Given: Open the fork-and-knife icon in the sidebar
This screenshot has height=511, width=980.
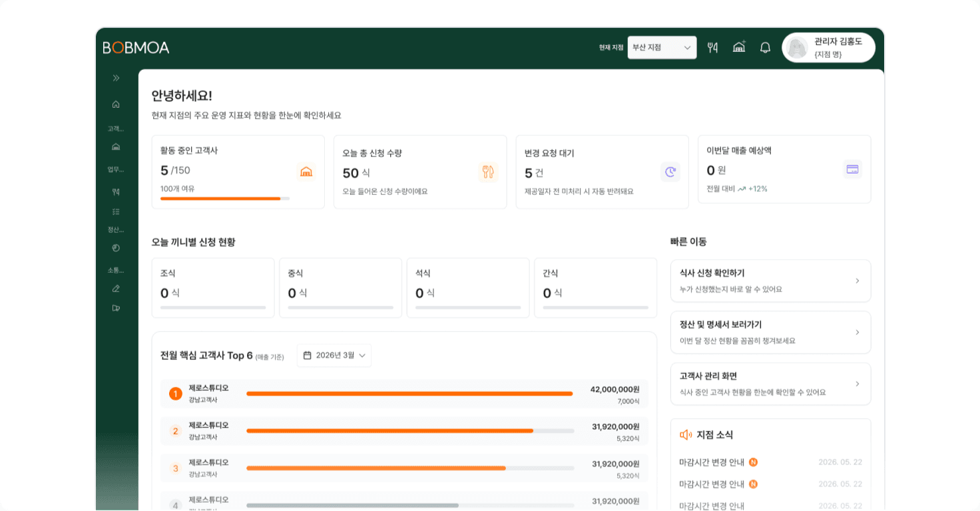Looking at the screenshot, I should pos(116,192).
